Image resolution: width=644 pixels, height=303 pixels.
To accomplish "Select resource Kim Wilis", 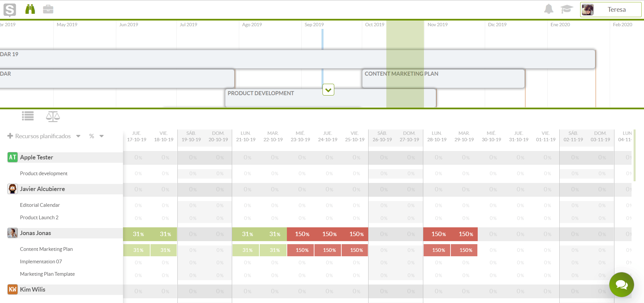I will pyautogui.click(x=33, y=290).
